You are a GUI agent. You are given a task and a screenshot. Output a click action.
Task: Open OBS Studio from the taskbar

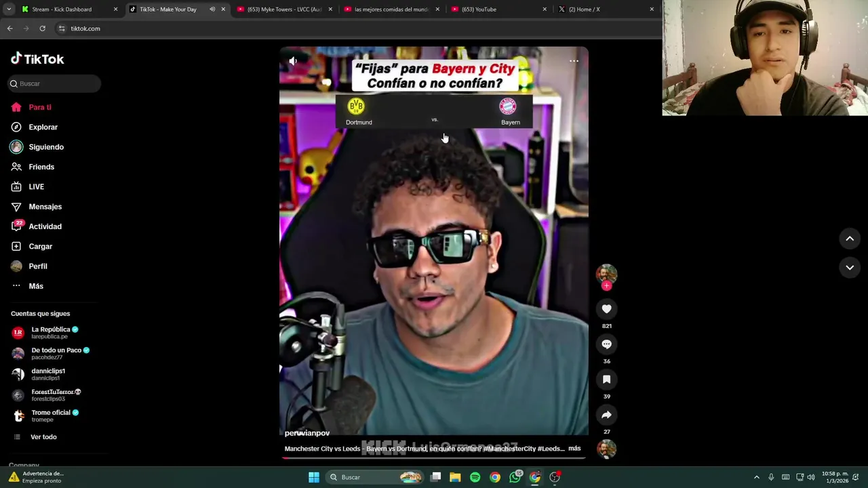tap(555, 477)
